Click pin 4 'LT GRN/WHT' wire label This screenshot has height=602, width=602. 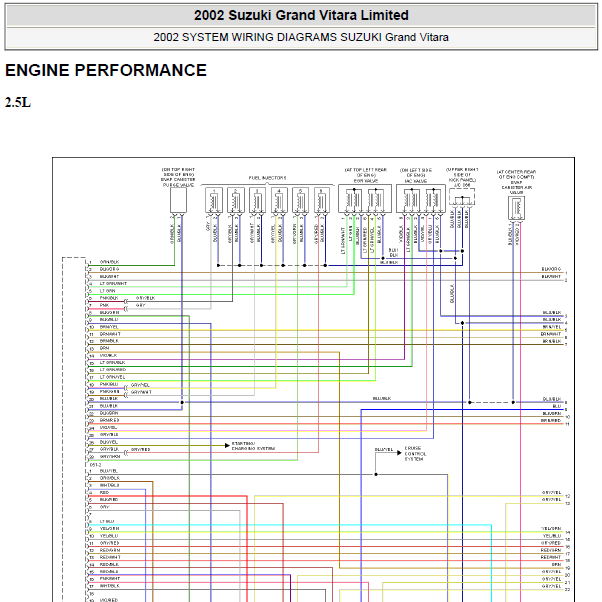coord(113,284)
